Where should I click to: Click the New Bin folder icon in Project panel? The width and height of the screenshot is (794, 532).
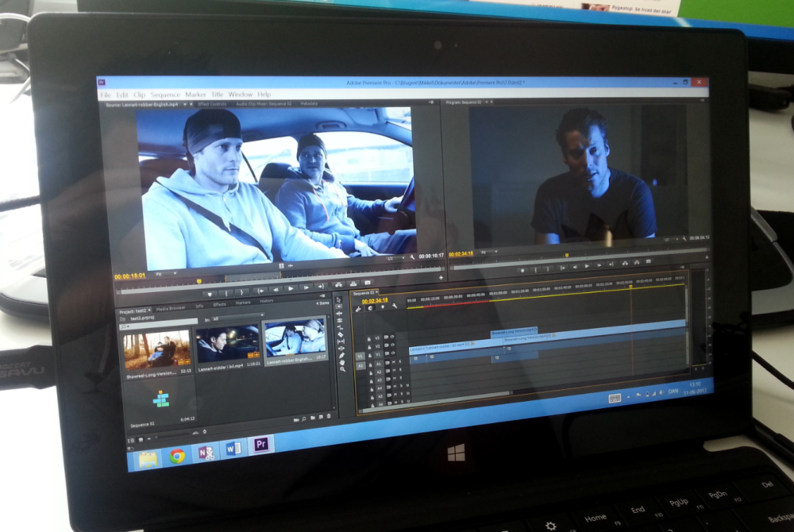point(313,418)
